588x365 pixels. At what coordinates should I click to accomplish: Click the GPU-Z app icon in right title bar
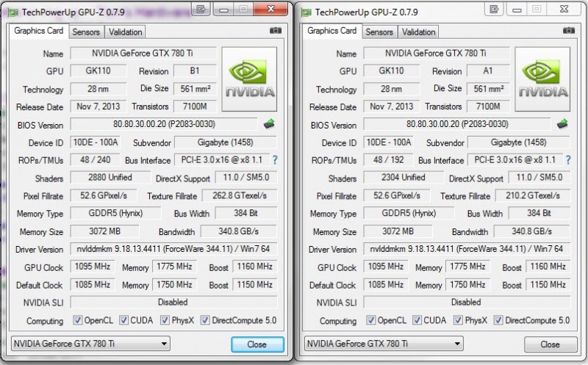point(306,12)
